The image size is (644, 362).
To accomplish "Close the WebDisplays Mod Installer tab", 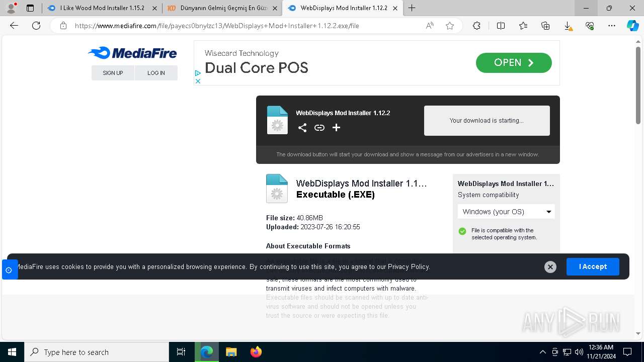I will click(x=395, y=8).
